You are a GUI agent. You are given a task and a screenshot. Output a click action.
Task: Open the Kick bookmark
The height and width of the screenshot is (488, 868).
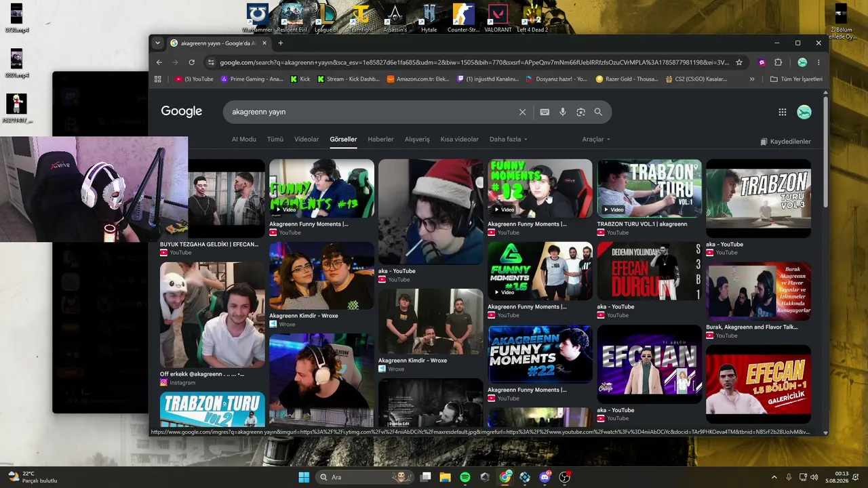[x=300, y=79]
